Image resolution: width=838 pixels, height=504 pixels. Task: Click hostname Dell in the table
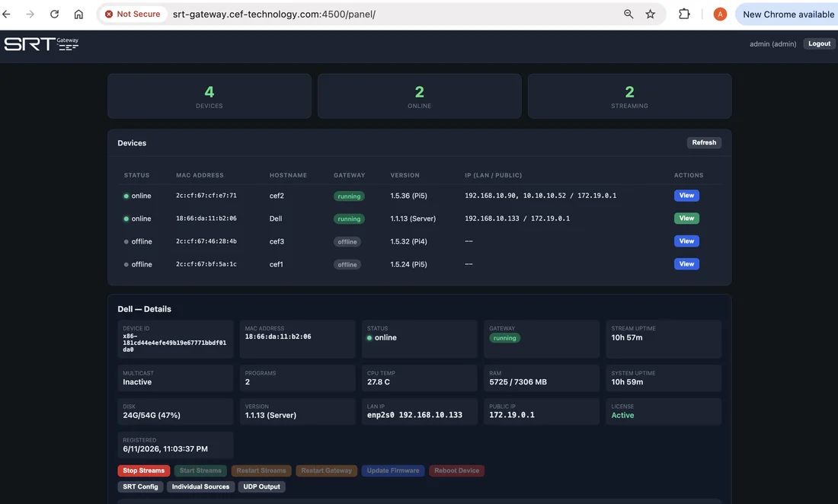coord(276,219)
